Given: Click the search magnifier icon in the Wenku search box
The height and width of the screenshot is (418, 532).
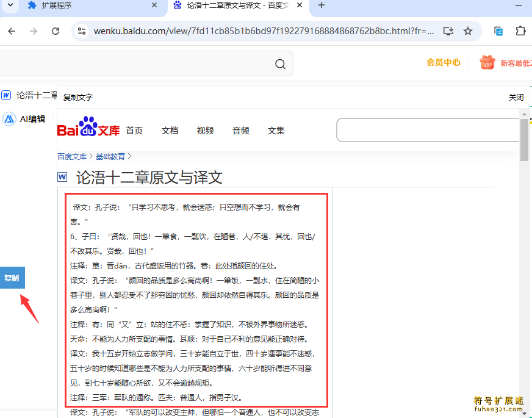Looking at the screenshot, I should tap(280, 64).
